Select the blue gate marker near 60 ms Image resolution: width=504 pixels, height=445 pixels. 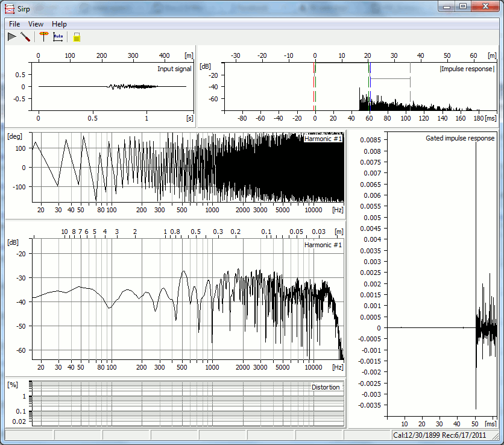point(371,86)
